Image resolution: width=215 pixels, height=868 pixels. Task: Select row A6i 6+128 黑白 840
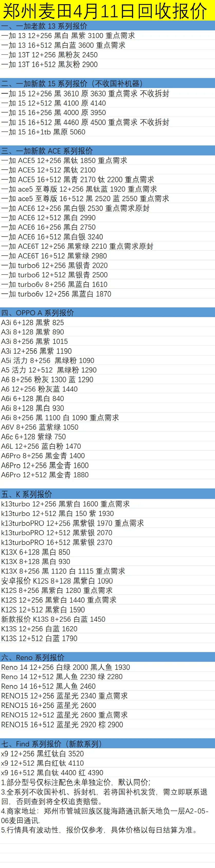(107, 399)
